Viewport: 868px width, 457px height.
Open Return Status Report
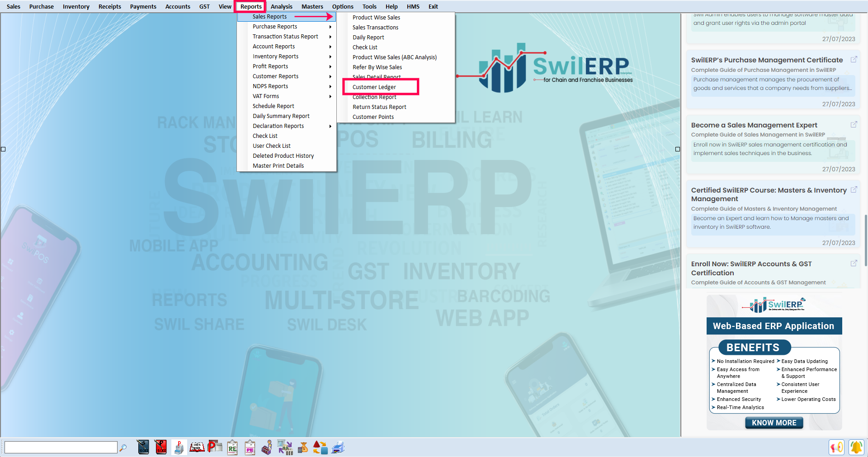[379, 107]
